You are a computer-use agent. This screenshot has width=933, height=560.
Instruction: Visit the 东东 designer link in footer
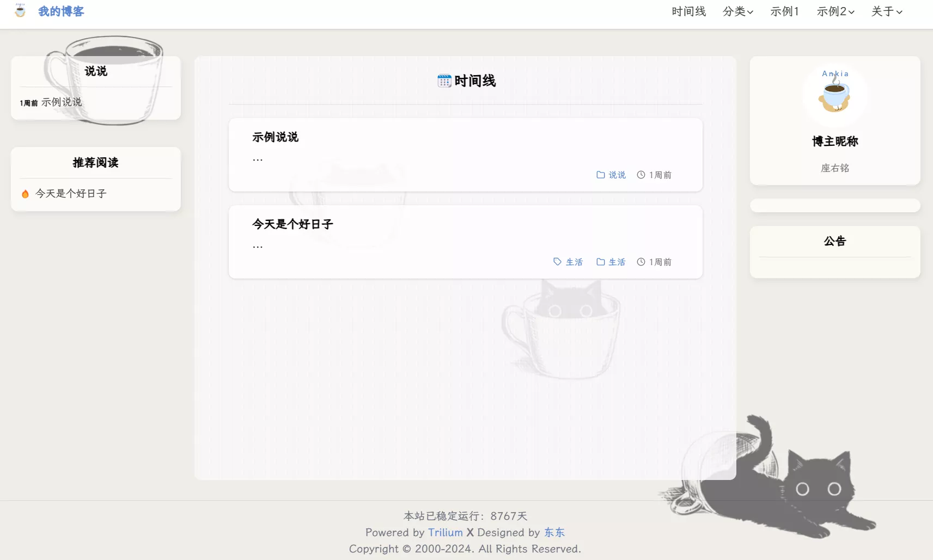(x=554, y=532)
